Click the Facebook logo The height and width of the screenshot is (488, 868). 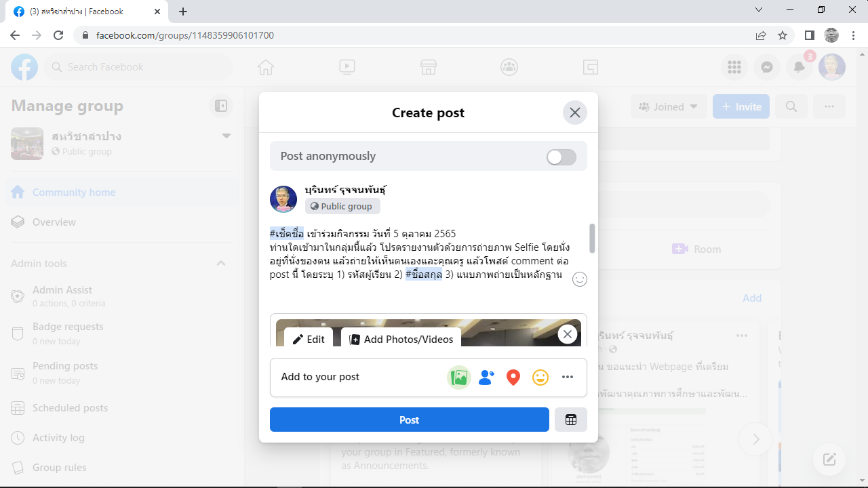pos(24,67)
